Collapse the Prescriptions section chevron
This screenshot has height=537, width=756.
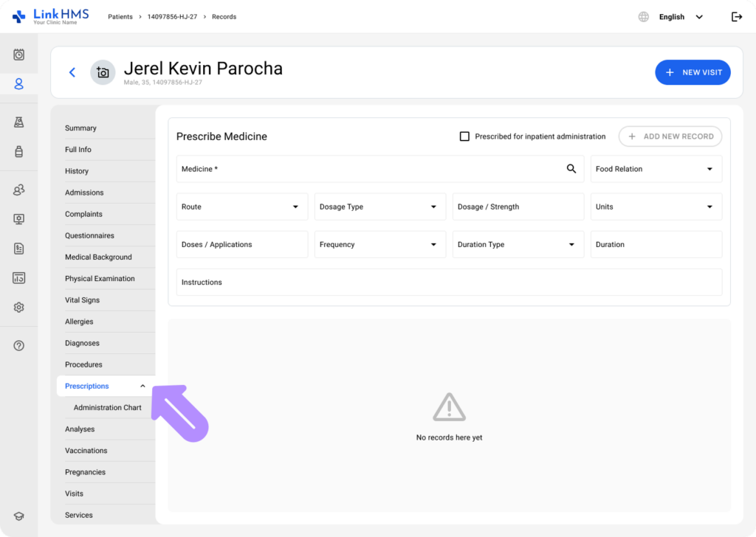pos(142,385)
